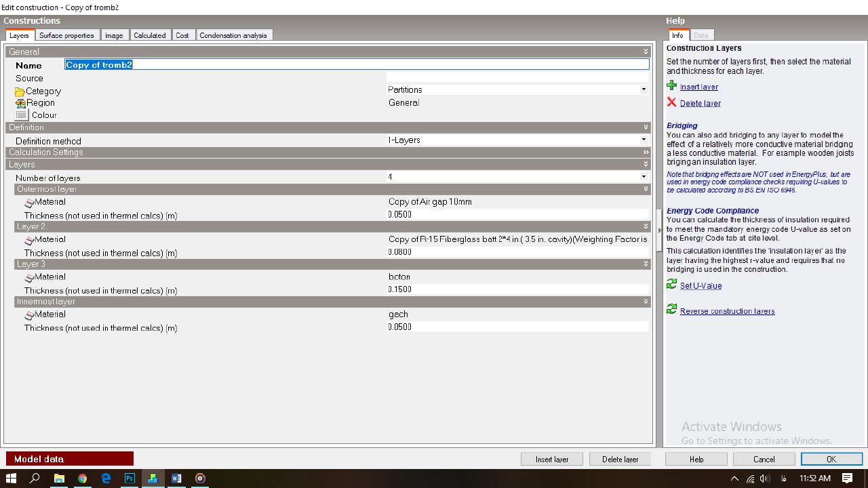Click the Layer 3 thickness field showing 0.1500

pyautogui.click(x=518, y=289)
